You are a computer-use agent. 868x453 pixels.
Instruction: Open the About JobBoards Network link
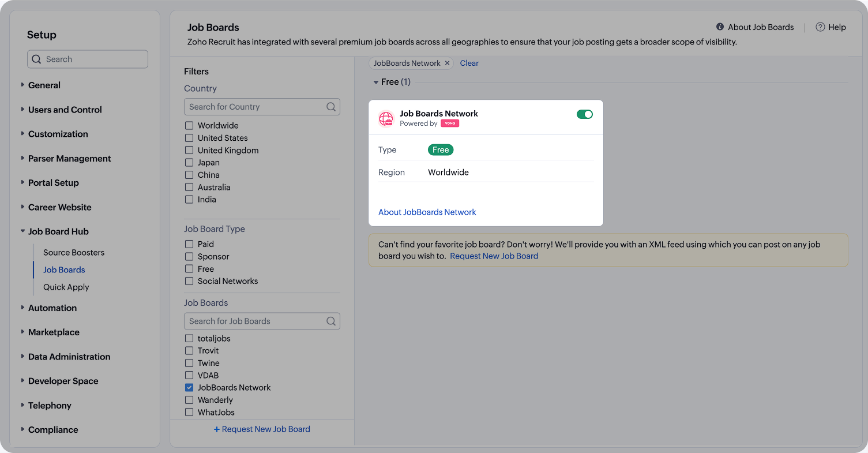(427, 212)
